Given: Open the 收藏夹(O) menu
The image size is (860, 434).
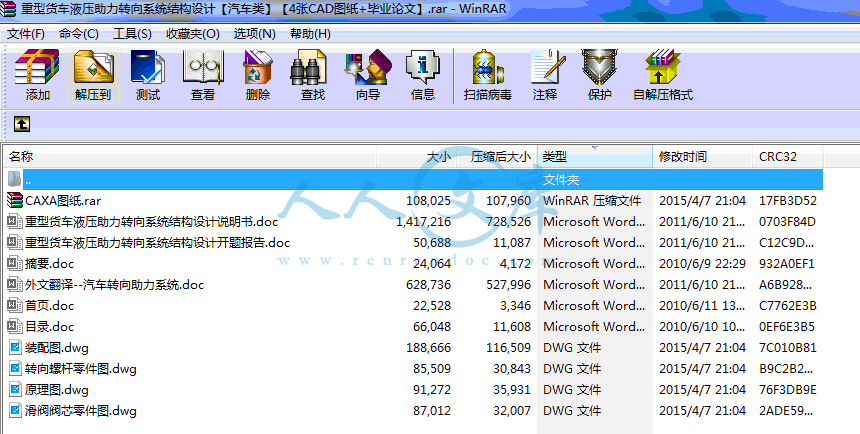Looking at the screenshot, I should point(193,34).
